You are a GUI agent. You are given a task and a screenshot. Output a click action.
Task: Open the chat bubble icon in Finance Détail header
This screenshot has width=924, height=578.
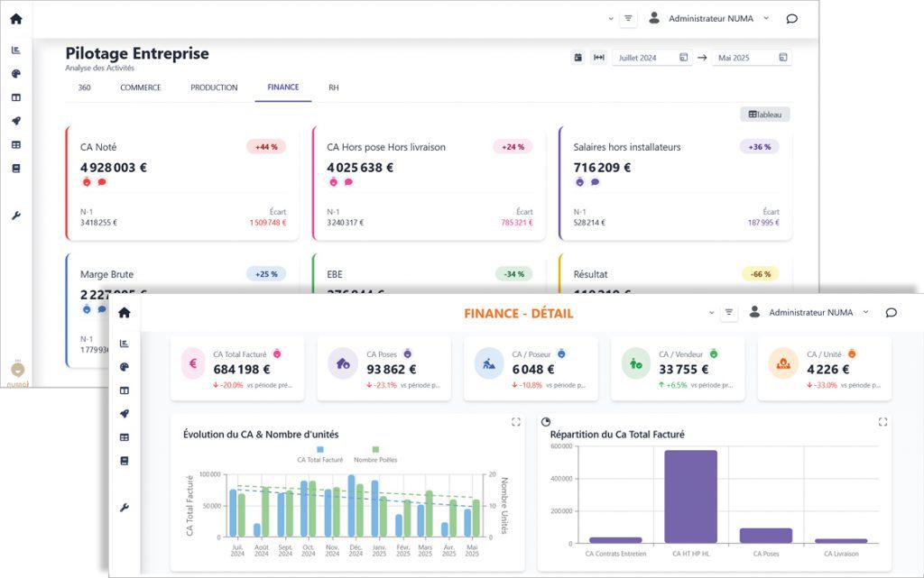point(891,313)
